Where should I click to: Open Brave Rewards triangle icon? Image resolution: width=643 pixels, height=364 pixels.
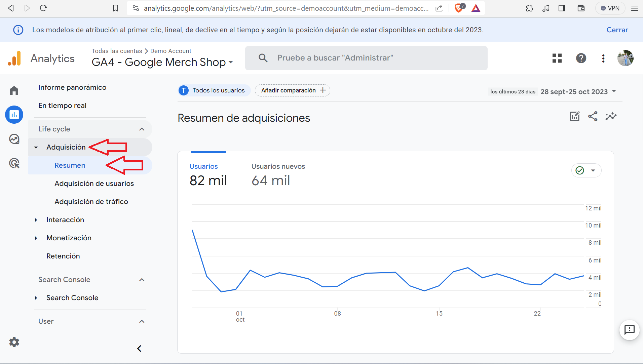(476, 8)
